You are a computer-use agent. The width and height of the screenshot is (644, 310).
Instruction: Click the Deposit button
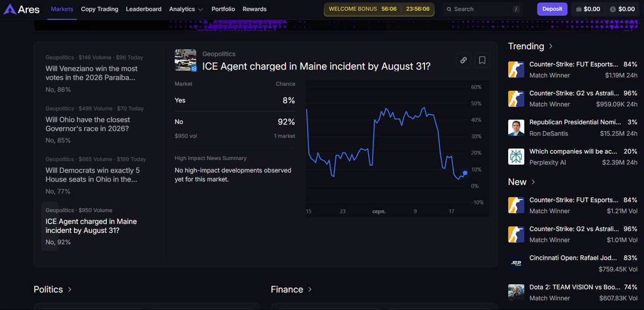point(552,9)
